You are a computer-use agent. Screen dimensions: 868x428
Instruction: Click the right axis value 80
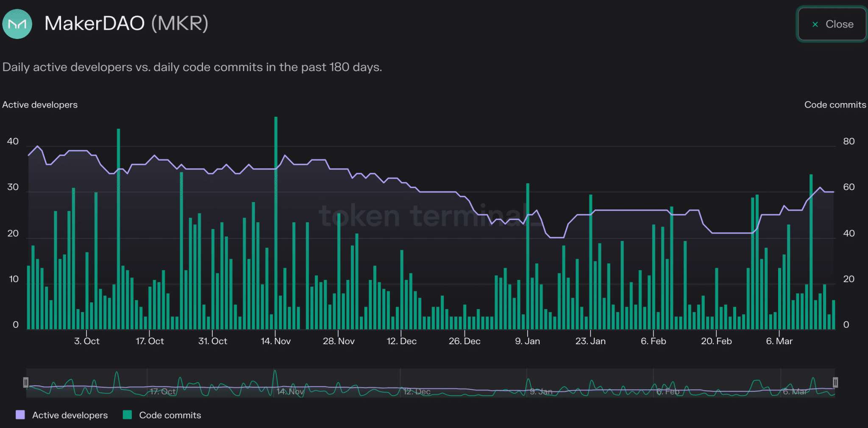pyautogui.click(x=849, y=141)
